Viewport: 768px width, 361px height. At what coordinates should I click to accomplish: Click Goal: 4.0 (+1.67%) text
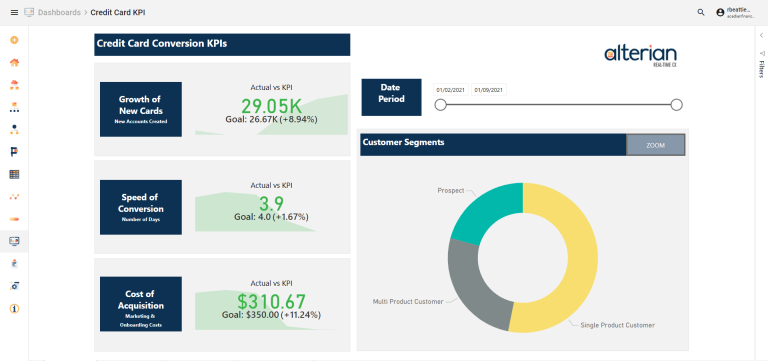pyautogui.click(x=272, y=217)
